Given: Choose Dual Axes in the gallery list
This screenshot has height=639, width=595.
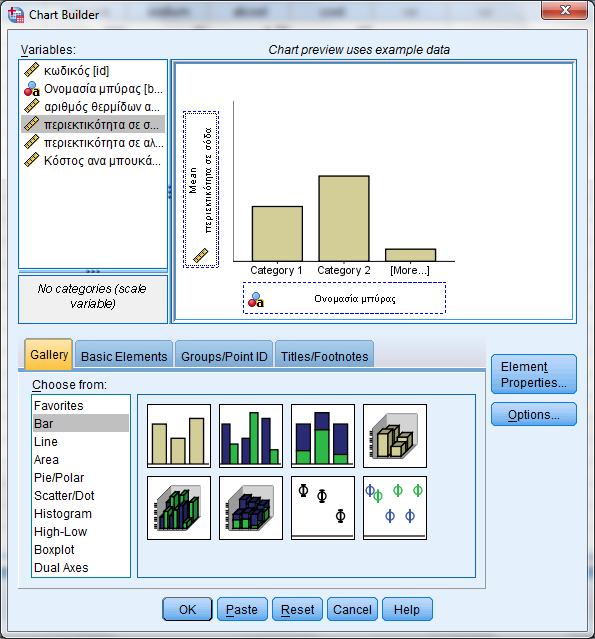Looking at the screenshot, I should pyautogui.click(x=81, y=567).
